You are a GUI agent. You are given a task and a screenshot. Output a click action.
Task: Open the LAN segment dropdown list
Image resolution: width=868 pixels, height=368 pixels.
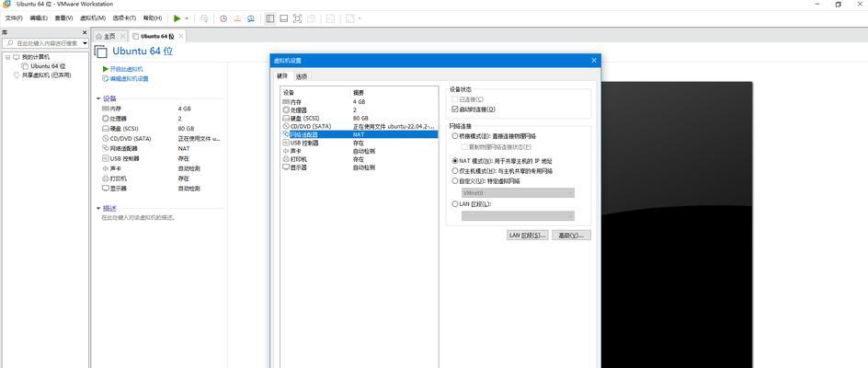(x=518, y=216)
